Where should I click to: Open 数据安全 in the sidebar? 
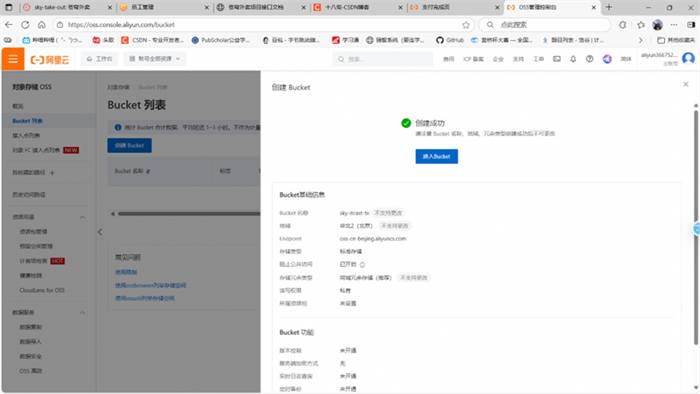30,357
